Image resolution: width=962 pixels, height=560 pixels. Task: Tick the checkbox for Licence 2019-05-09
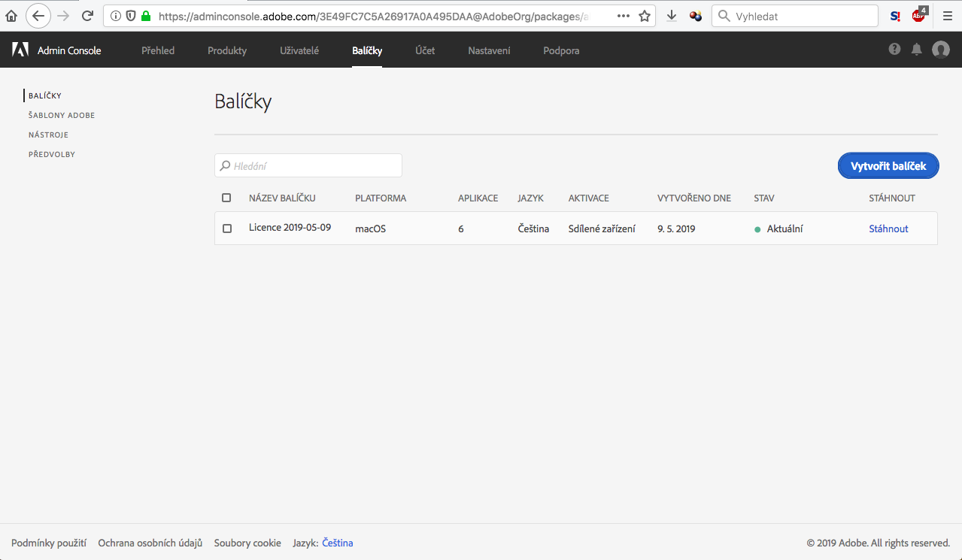click(227, 229)
